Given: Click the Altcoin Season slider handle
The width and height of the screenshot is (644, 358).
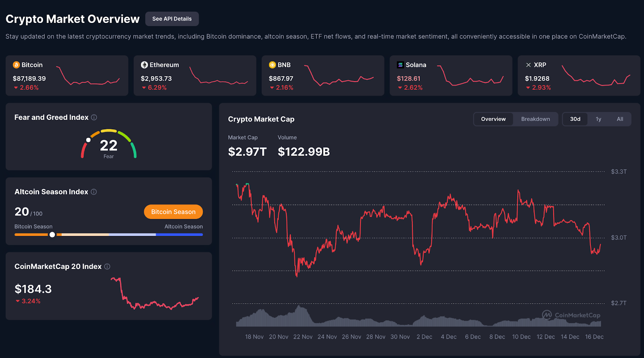Looking at the screenshot, I should [x=52, y=234].
